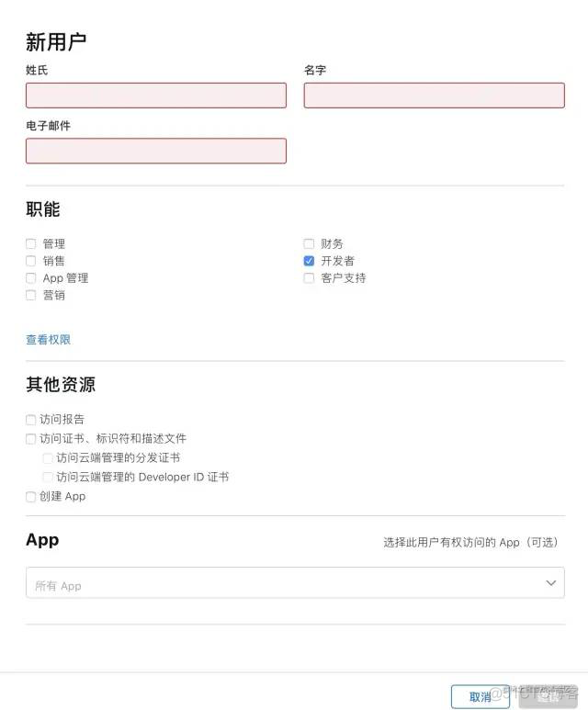The image size is (588, 710).
Task: Tick the App 管理 checkbox
Action: click(x=31, y=278)
